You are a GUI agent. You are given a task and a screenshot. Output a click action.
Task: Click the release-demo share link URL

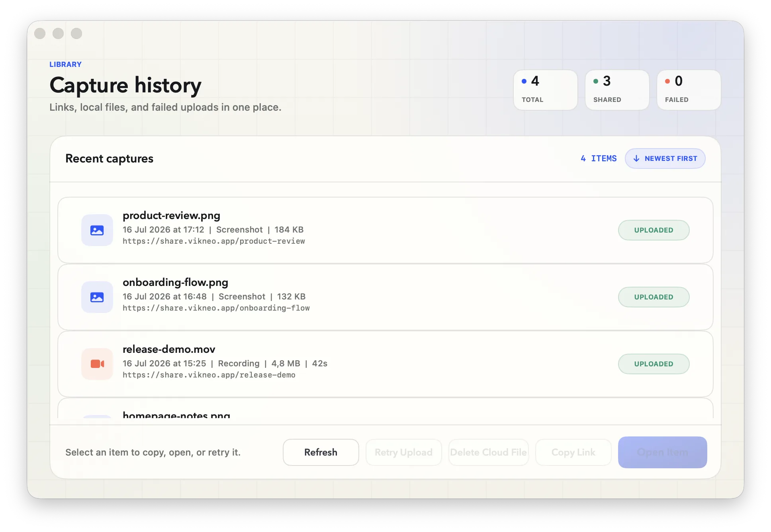pos(209,375)
